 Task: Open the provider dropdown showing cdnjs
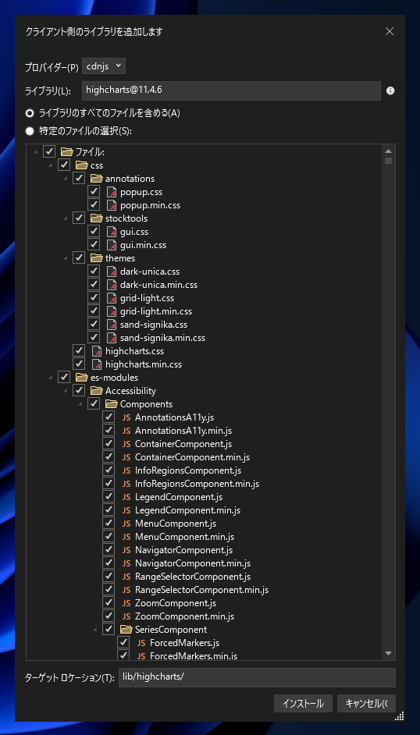tap(104, 67)
